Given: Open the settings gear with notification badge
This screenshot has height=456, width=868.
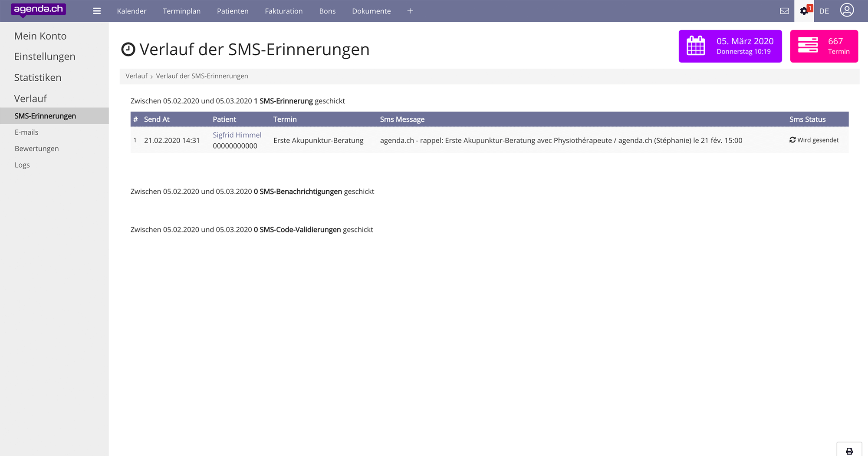Looking at the screenshot, I should [804, 11].
